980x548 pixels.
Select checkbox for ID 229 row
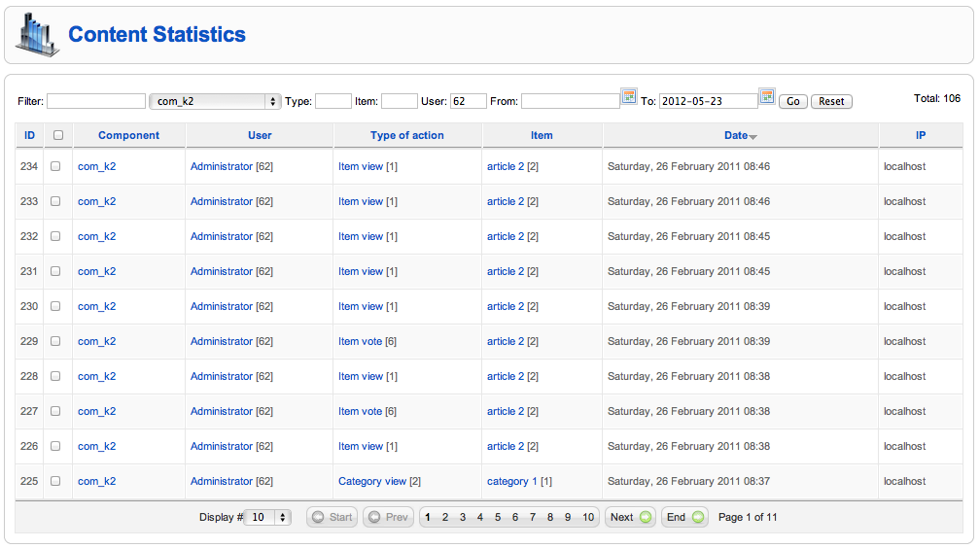(55, 341)
